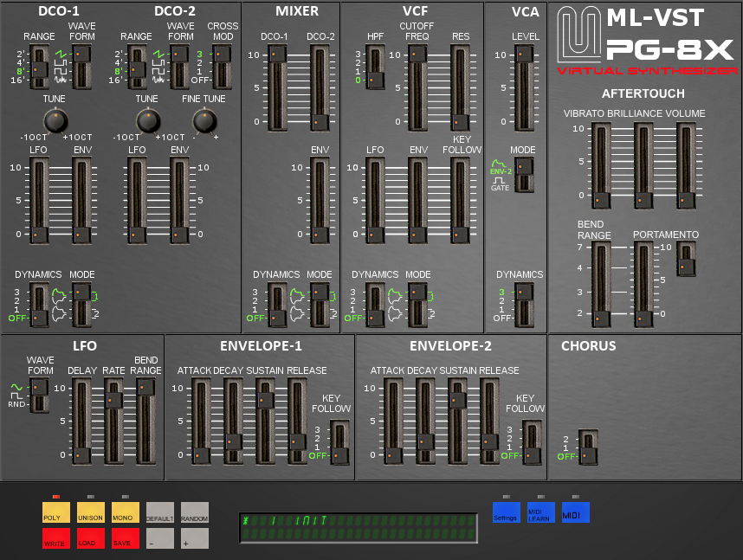Toggle the VCA DYNAMICS switch
Image resolution: width=743 pixels, height=560 pixels.
tap(524, 306)
